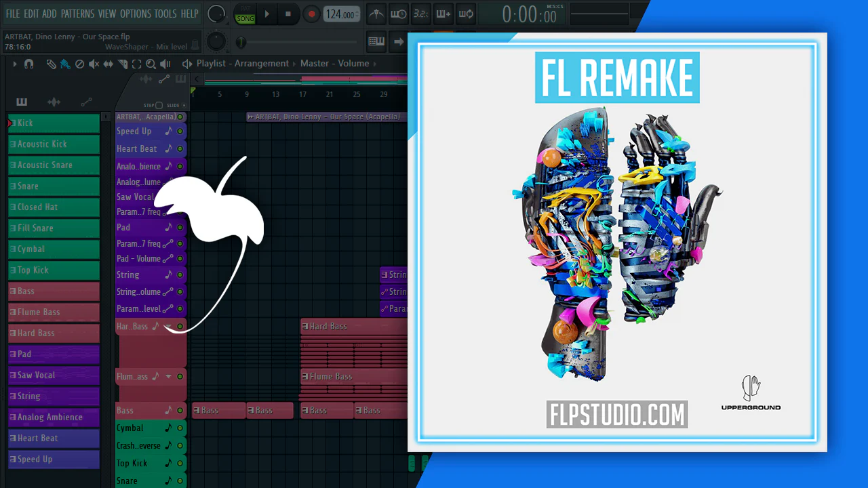Click the Play button
Image resolution: width=868 pixels, height=488 pixels.
click(x=267, y=14)
